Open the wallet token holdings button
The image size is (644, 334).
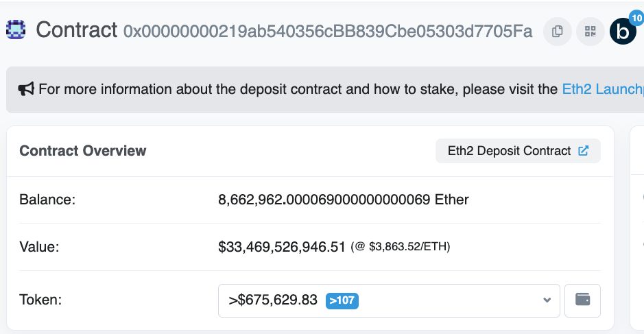582,300
